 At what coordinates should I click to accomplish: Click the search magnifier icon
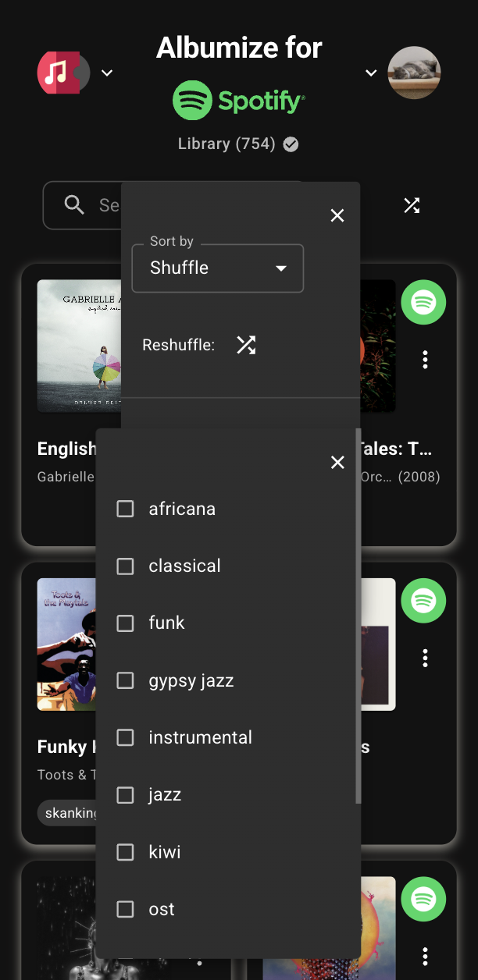coord(74,204)
